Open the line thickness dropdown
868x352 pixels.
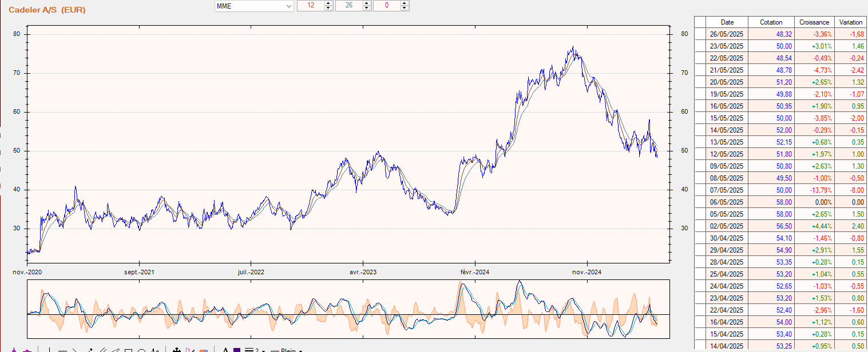[263, 350]
